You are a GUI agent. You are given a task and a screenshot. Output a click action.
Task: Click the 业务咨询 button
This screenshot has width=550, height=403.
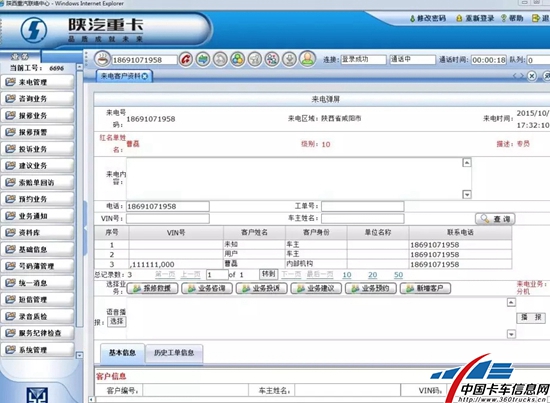[x=207, y=288]
